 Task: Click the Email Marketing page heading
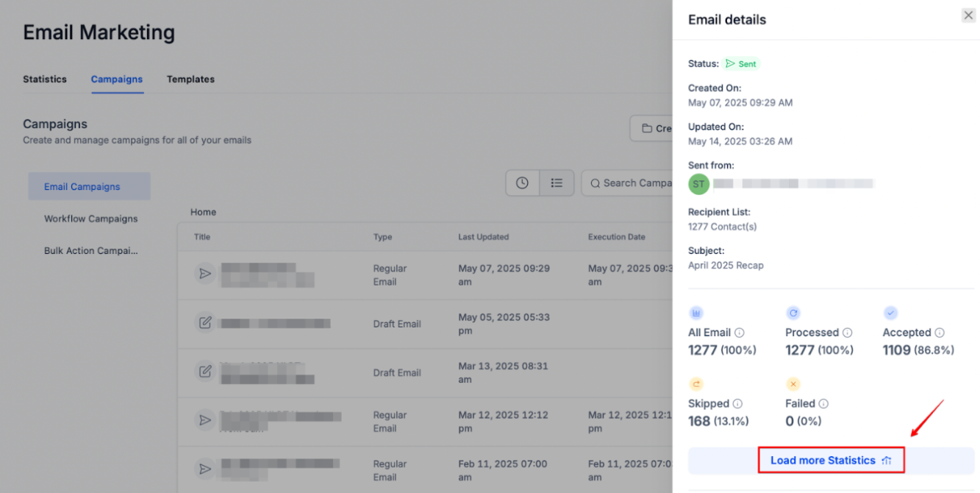[x=99, y=32]
